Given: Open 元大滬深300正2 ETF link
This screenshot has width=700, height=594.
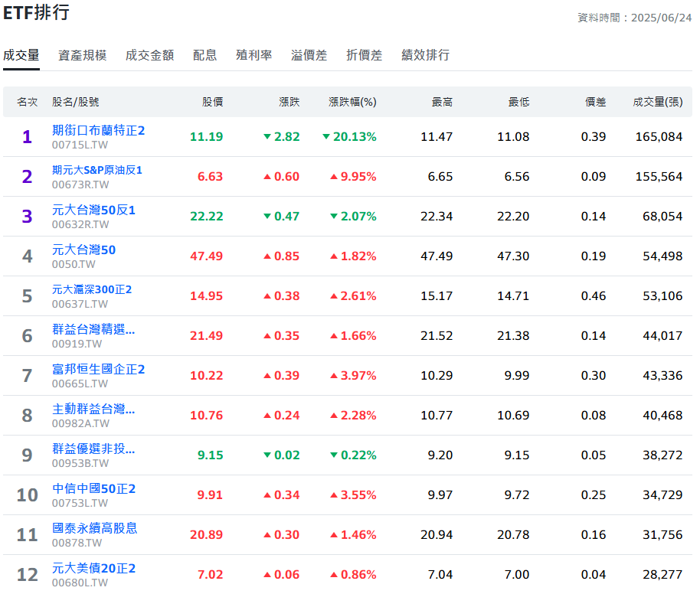Looking at the screenshot, I should point(92,289).
